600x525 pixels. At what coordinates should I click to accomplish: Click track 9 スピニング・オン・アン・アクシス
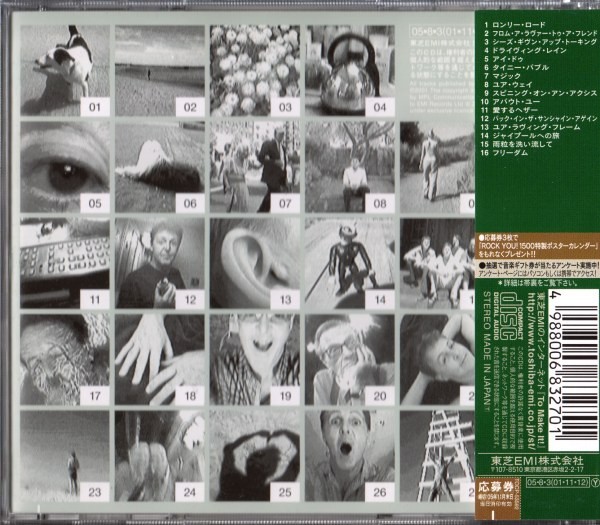coord(540,93)
